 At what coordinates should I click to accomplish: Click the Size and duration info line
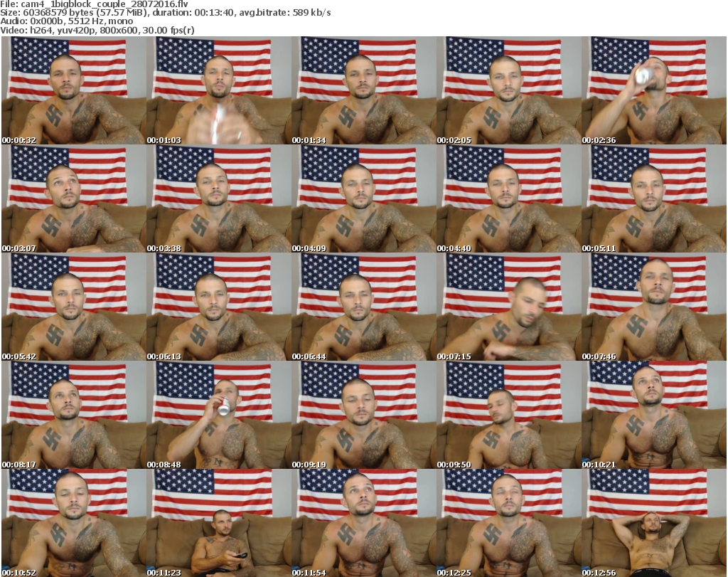(x=166, y=13)
